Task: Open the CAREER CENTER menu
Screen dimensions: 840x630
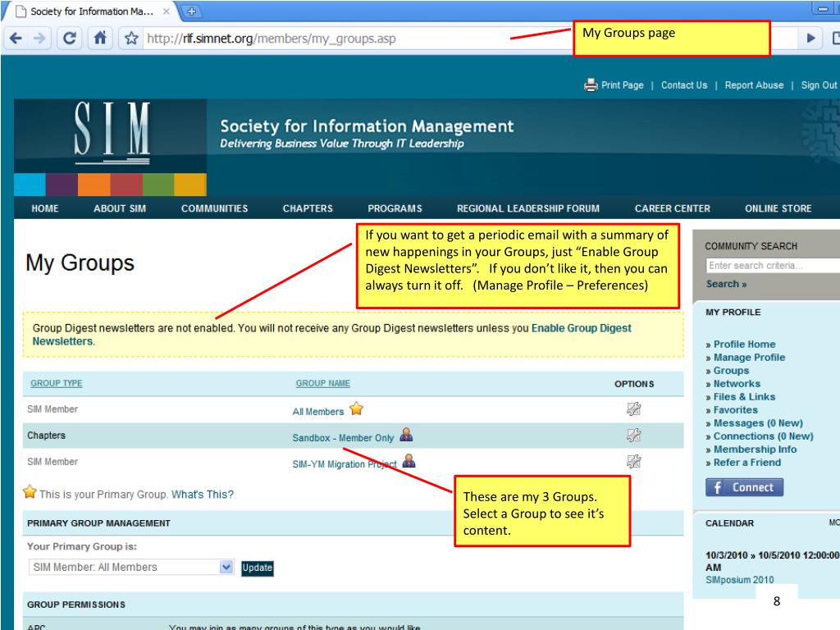Action: 673,208
